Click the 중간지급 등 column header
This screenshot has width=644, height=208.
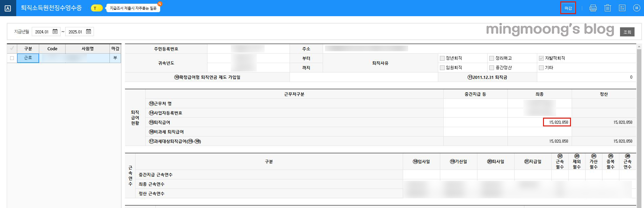[x=475, y=94]
